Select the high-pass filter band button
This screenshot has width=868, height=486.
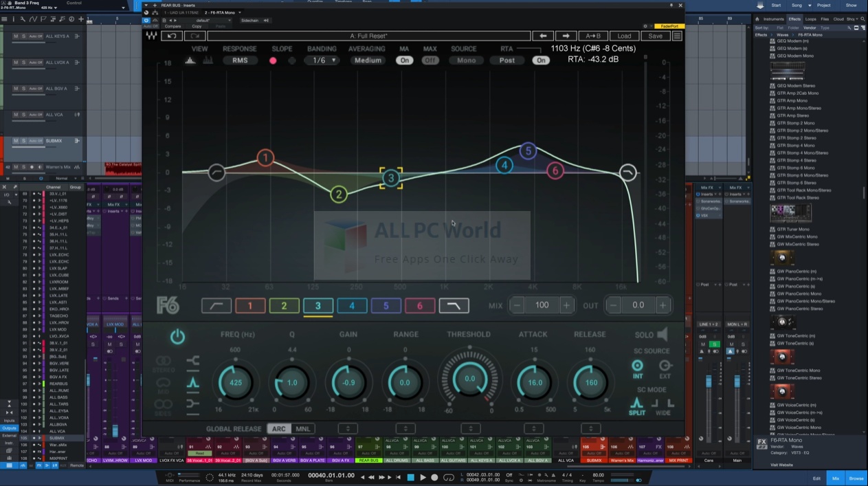[216, 305]
